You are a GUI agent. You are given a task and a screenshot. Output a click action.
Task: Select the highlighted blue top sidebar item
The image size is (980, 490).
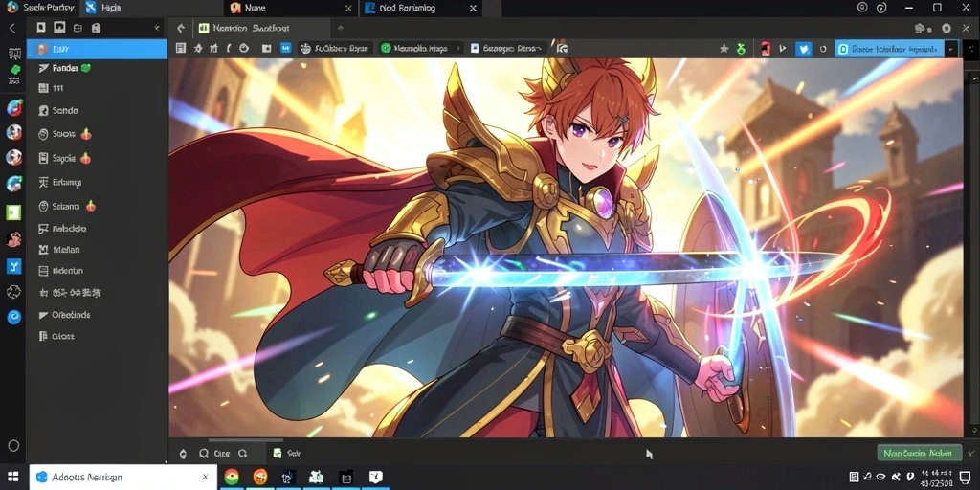point(97,49)
